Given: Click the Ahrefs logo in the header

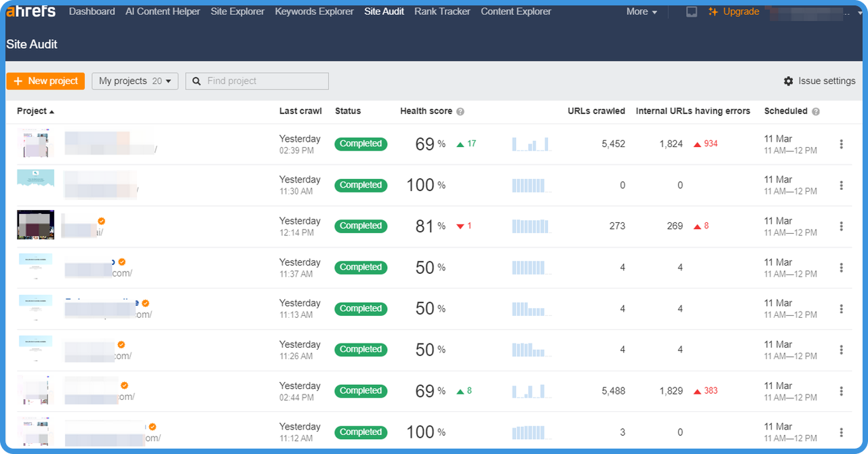Looking at the screenshot, I should pos(31,12).
